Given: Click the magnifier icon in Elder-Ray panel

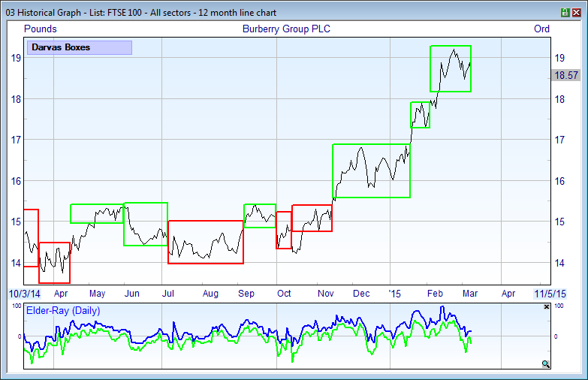Looking at the screenshot, I should (546, 364).
